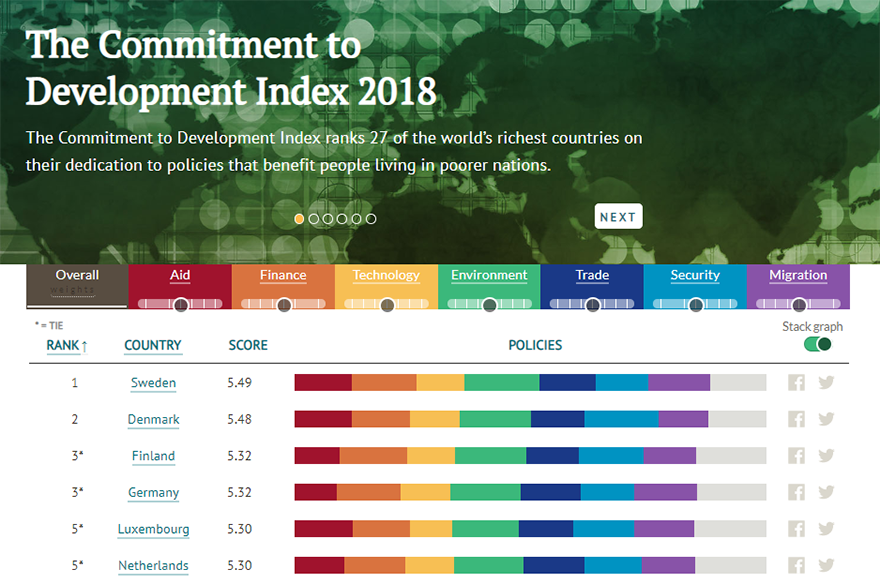Screen dimensions: 880x584
Task: Open the Finance policy tab
Action: [283, 275]
